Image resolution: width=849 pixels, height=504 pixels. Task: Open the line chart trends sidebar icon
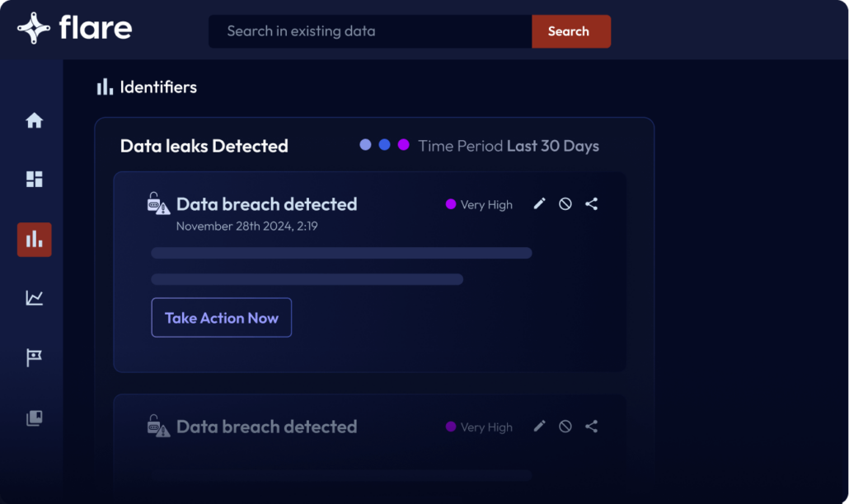click(34, 298)
